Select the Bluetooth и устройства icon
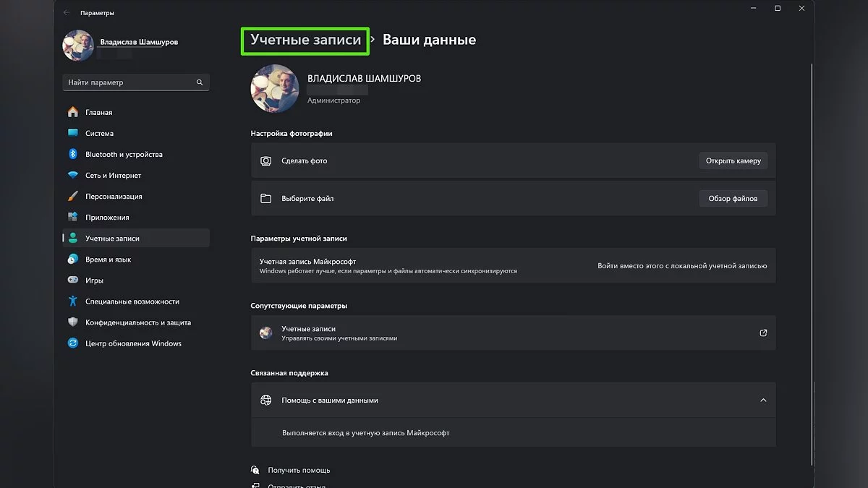868x488 pixels. click(72, 154)
